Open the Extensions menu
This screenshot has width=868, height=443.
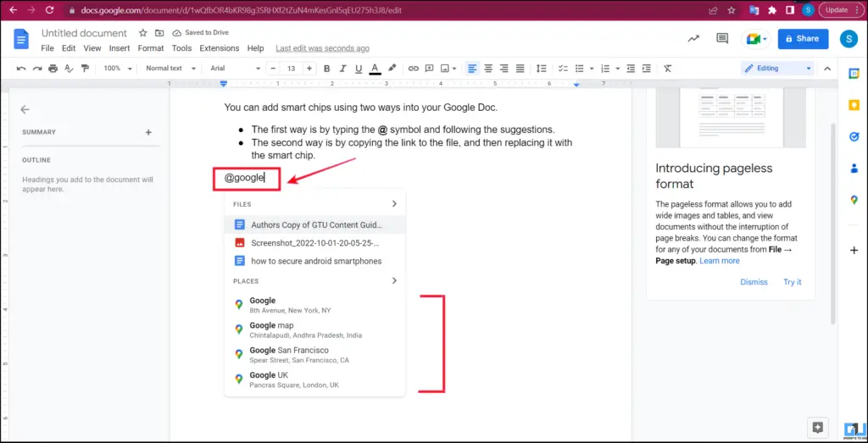tap(220, 48)
